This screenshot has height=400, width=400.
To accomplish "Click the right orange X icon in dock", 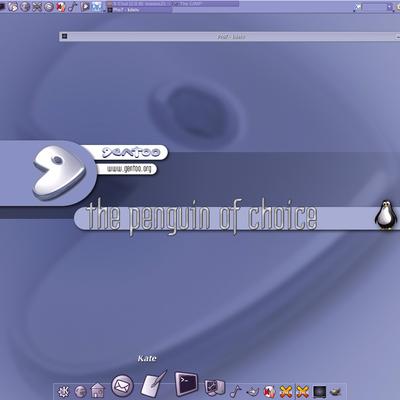I will click(x=302, y=392).
